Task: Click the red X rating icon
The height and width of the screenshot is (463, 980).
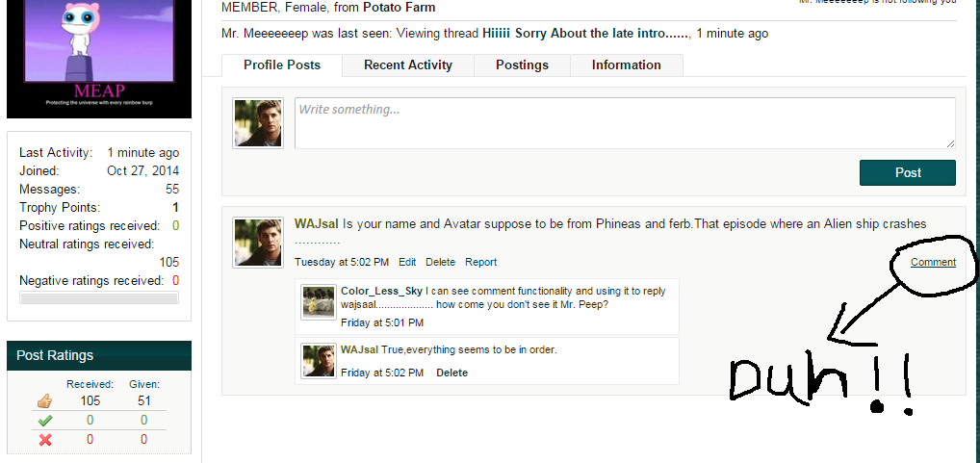Action: click(45, 440)
